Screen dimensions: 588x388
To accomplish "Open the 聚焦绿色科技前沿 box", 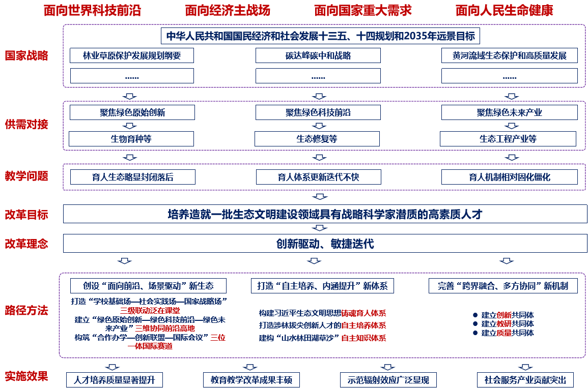I will pos(318,112).
